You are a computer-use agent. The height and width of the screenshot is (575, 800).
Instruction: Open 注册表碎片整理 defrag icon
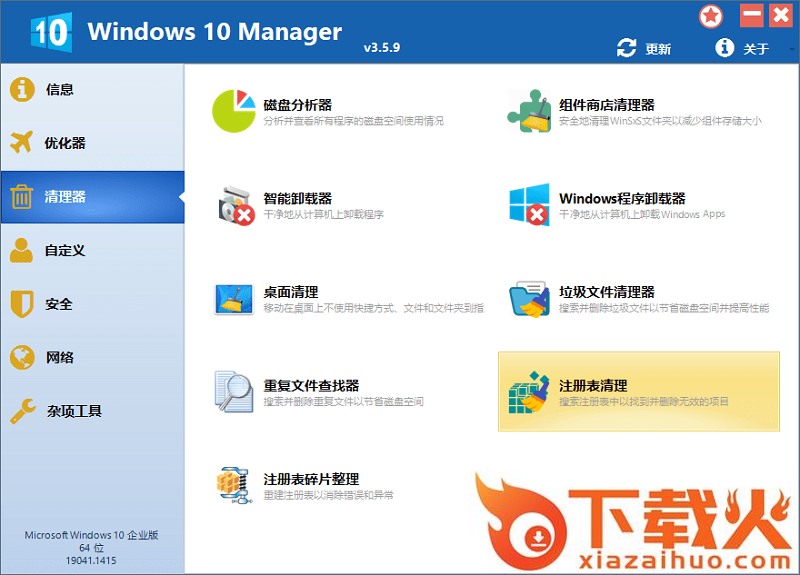click(x=234, y=485)
